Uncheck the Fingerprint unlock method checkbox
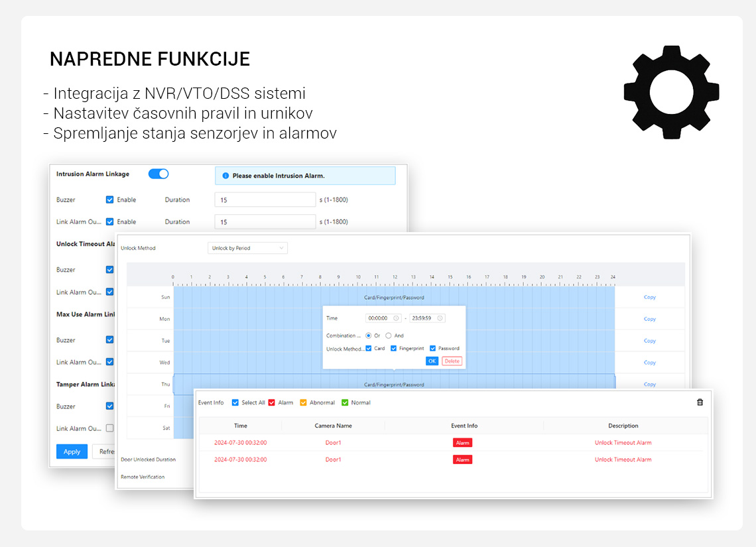This screenshot has height=547, width=756. [394, 348]
